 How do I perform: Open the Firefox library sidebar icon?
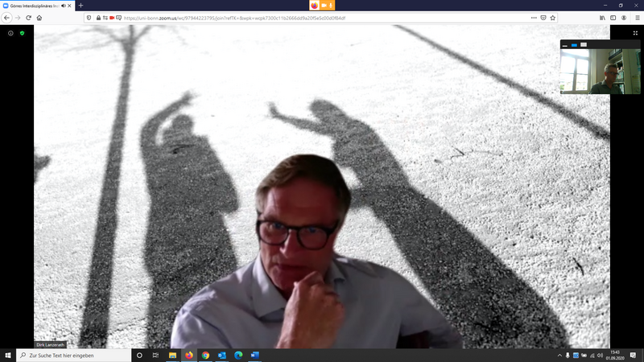pyautogui.click(x=601, y=17)
